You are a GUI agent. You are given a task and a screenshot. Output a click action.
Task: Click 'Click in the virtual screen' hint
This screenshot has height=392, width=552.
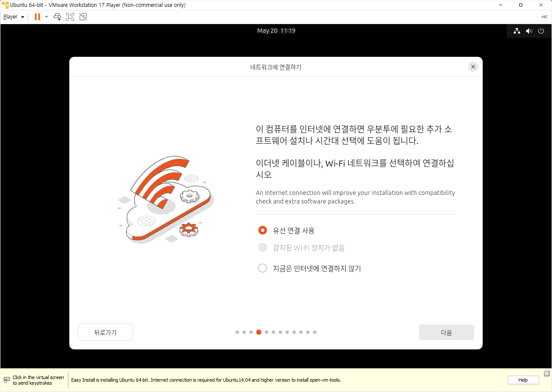point(38,380)
